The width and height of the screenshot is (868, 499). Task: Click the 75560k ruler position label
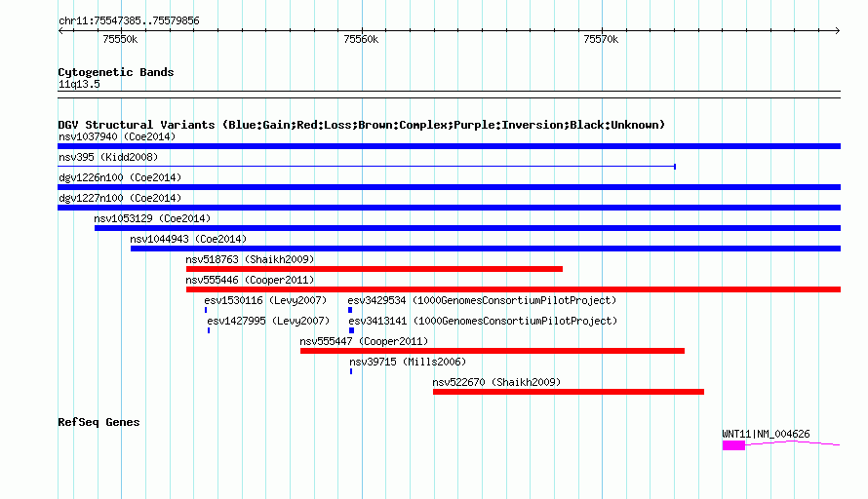coord(361,39)
